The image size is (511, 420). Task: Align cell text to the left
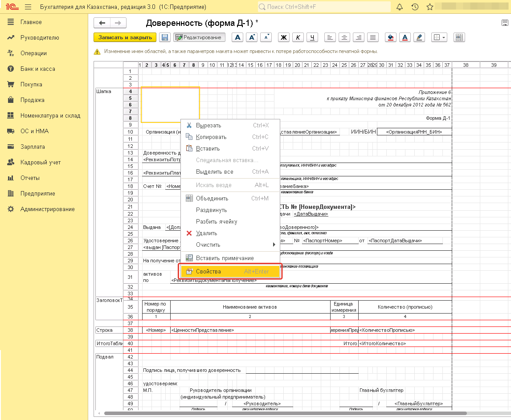[x=330, y=37]
